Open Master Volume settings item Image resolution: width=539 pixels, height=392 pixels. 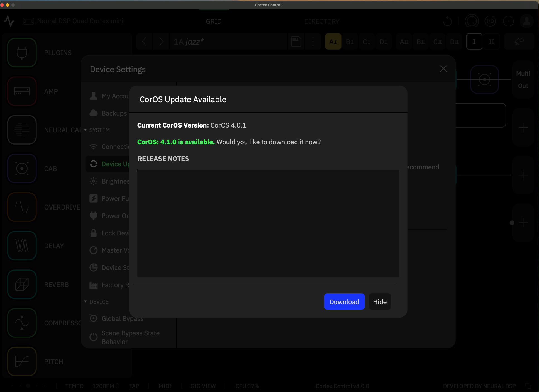(x=109, y=250)
